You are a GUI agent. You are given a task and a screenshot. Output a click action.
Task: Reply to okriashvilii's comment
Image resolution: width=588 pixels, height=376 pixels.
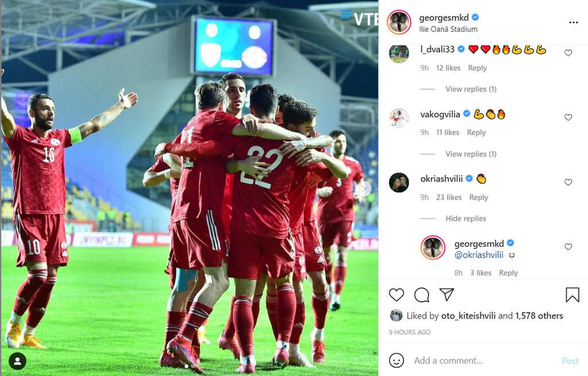pos(478,198)
